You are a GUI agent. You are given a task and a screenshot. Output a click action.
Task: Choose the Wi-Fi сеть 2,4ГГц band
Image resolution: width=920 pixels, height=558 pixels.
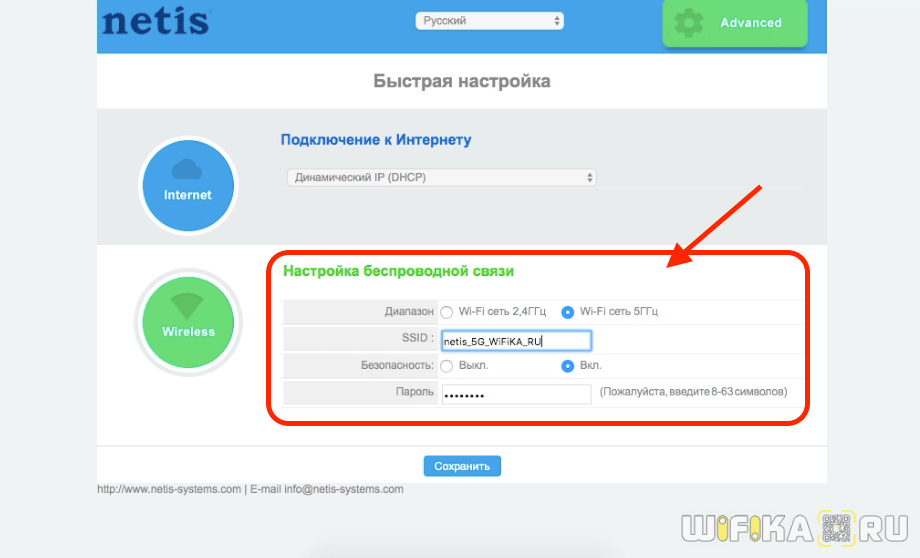(447, 312)
